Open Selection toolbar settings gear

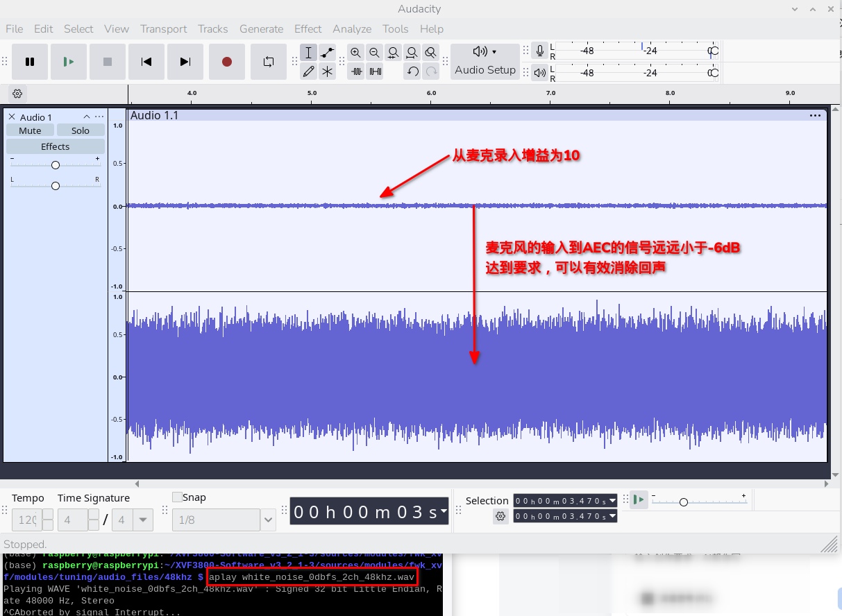(500, 516)
